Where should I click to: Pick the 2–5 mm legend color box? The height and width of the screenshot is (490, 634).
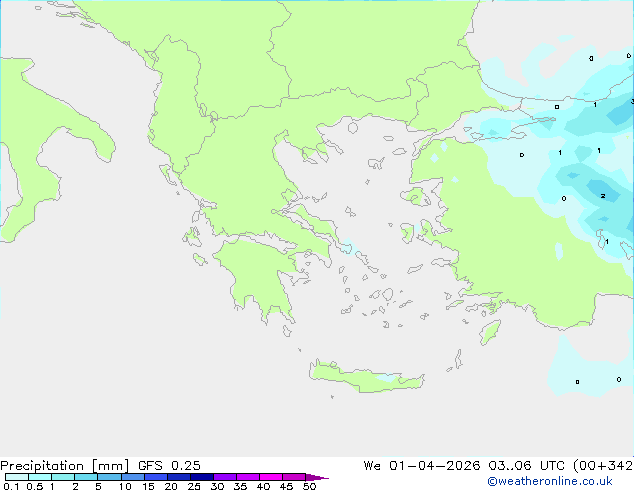coord(86,477)
